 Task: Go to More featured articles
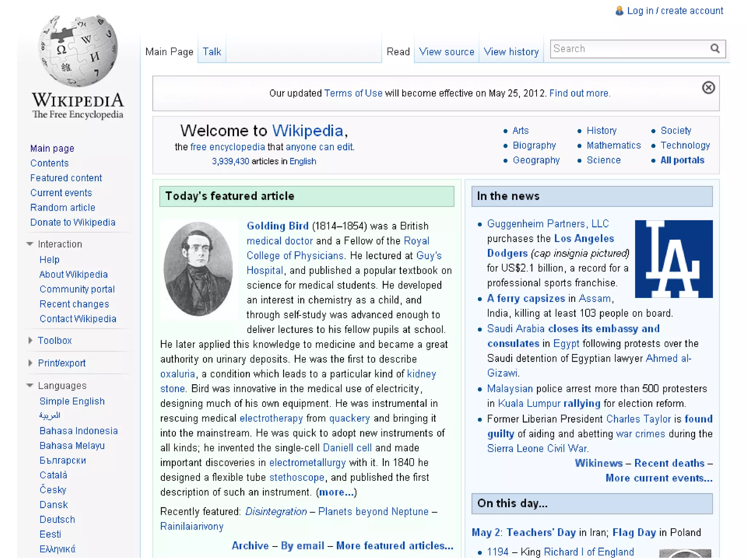point(394,545)
